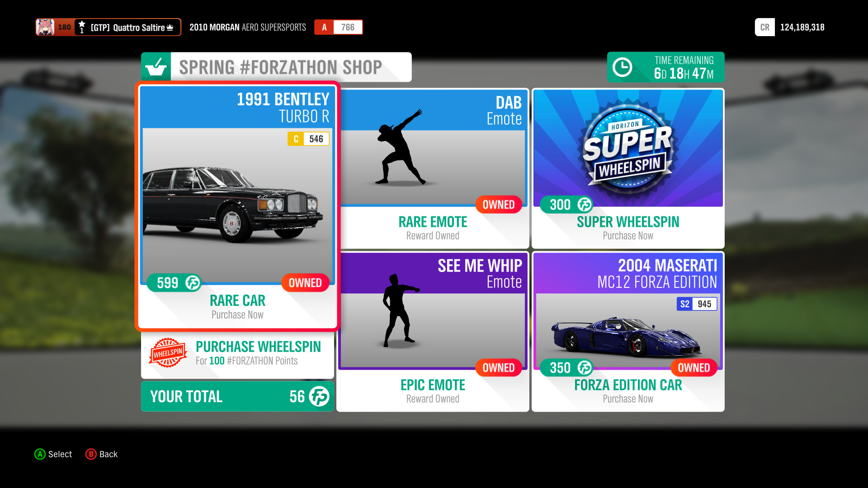Click the green A Select button icon
868x488 pixels.
(40, 454)
